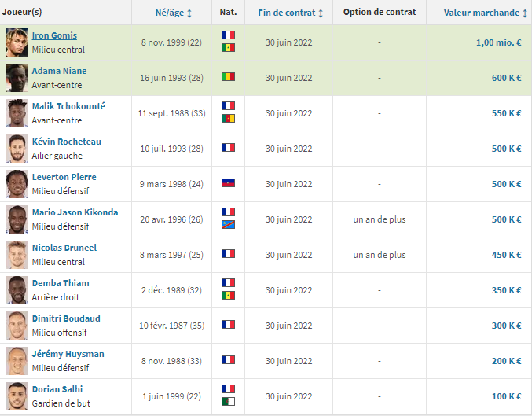Sort by Valeur marchande column

click(482, 13)
